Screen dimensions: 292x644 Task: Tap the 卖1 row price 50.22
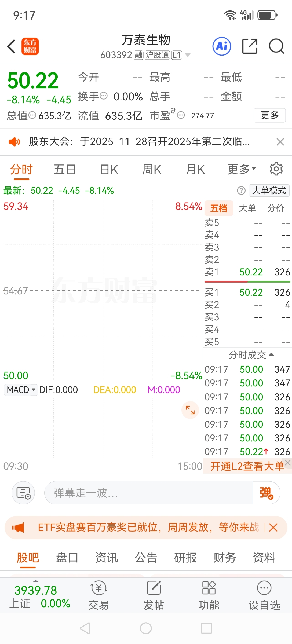(251, 272)
